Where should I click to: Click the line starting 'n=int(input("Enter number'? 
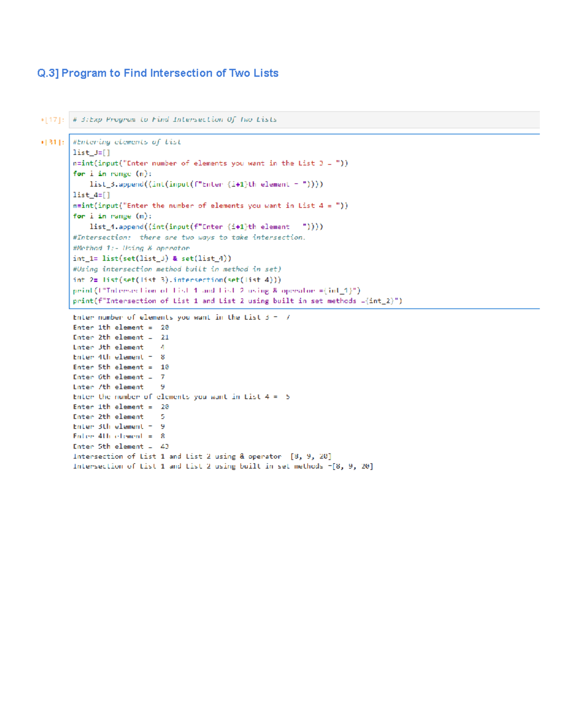pos(210,164)
